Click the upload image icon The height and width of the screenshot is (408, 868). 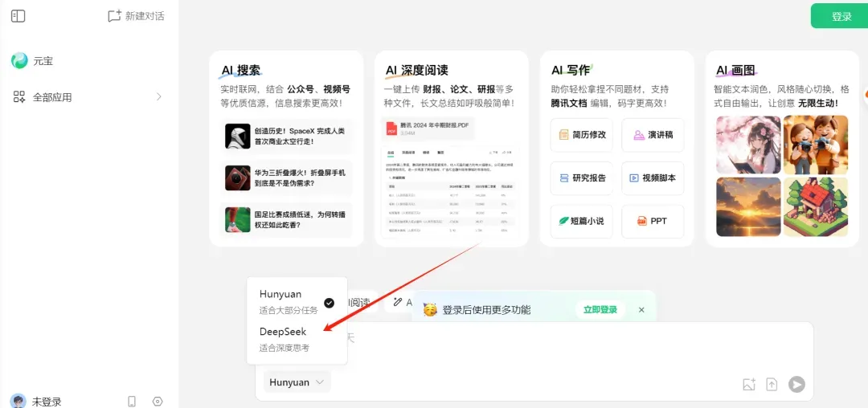point(749,384)
